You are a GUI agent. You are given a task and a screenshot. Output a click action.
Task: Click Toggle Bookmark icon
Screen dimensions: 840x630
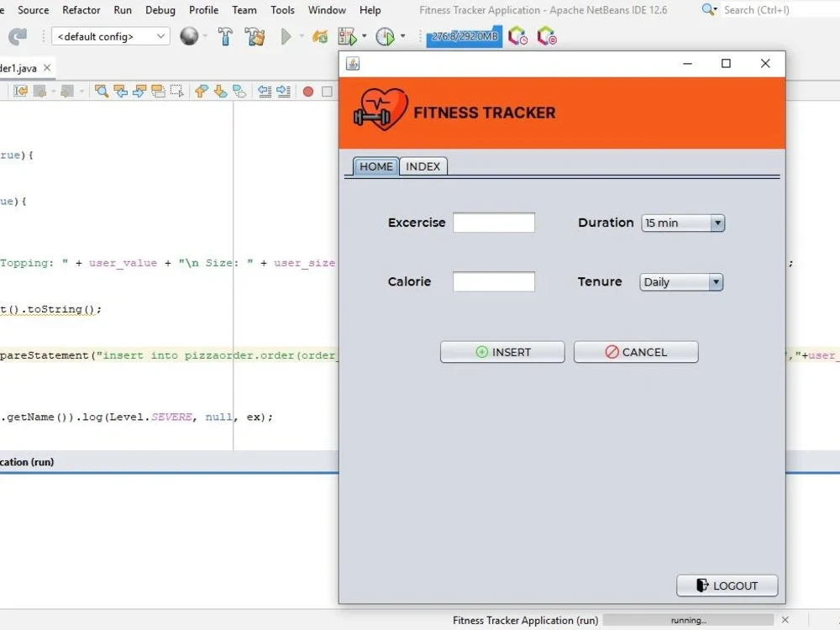239,91
